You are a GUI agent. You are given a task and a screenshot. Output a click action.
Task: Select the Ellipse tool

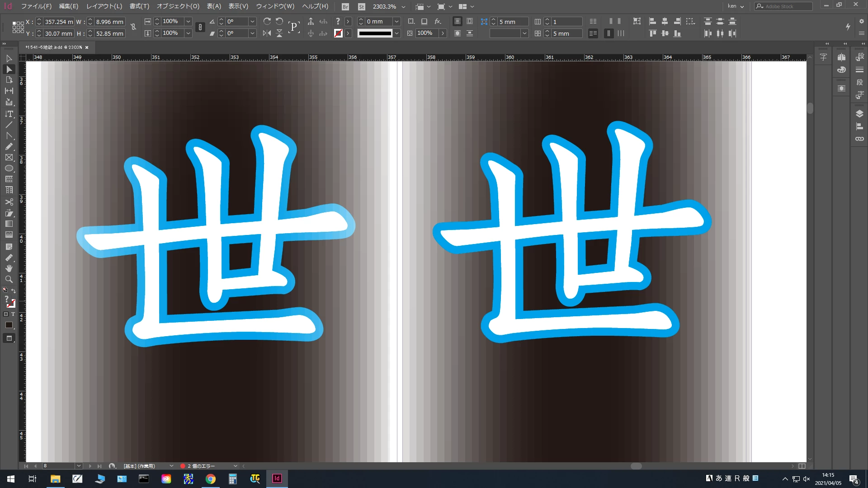pos(9,169)
